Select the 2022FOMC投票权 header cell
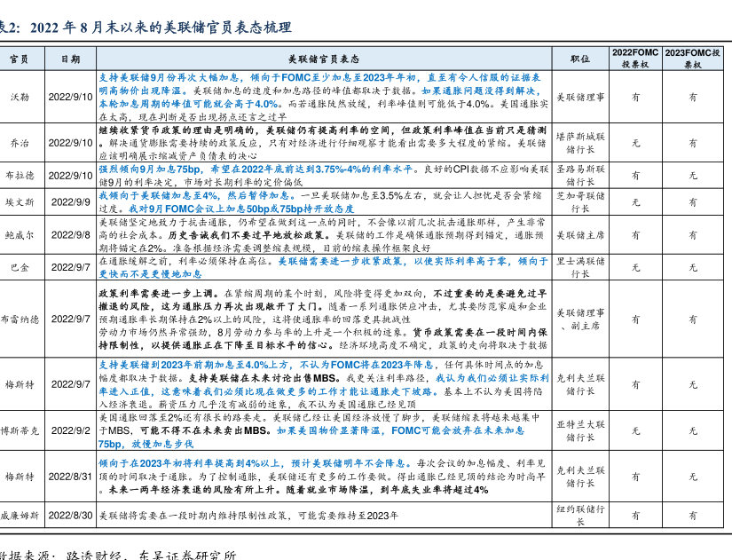This screenshot has width=732, height=560. pyautogui.click(x=634, y=59)
